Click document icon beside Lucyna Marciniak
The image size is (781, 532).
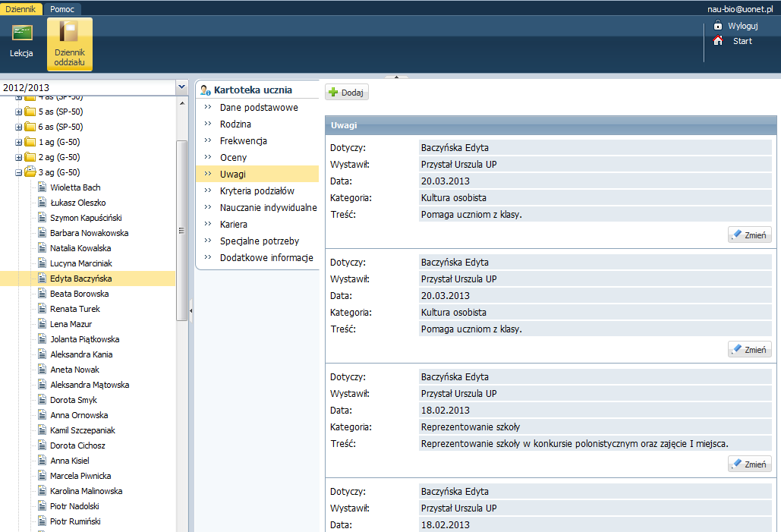click(43, 263)
